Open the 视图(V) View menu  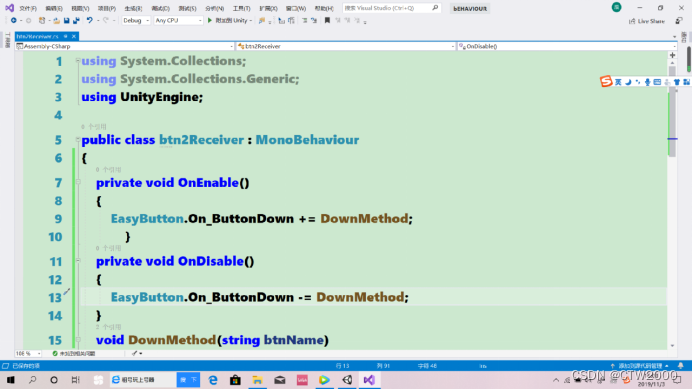80,8
